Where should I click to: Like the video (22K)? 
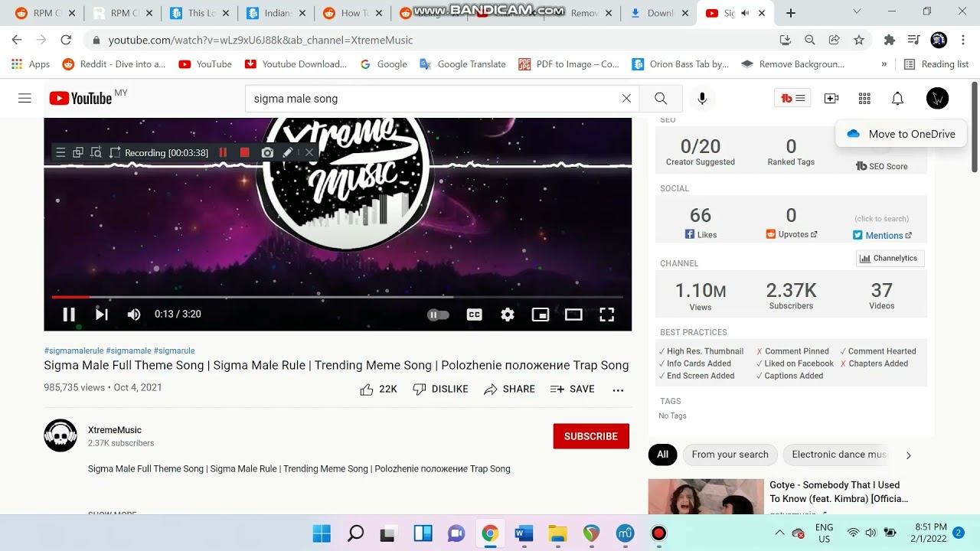tap(378, 390)
